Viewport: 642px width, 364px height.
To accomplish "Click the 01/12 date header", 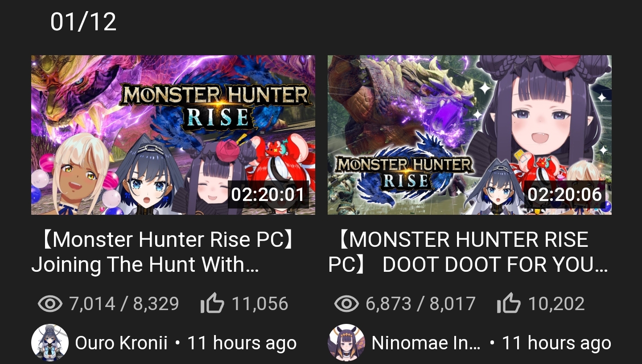I will click(x=83, y=22).
